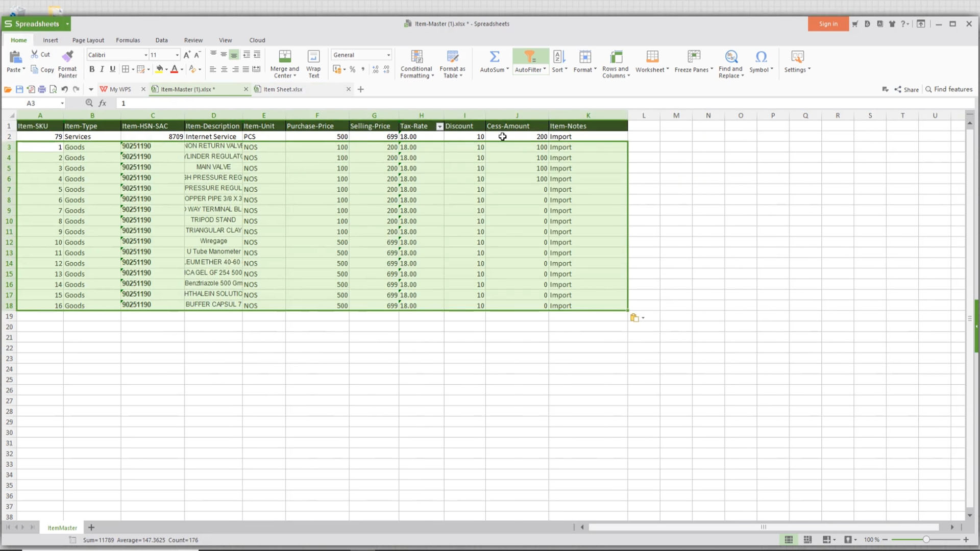Apply percent style with the % icon
This screenshot has height=551, width=980.
pos(352,69)
